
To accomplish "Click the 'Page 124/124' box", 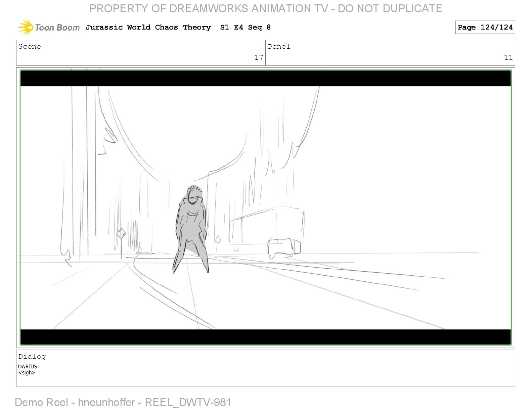I will (485, 27).
